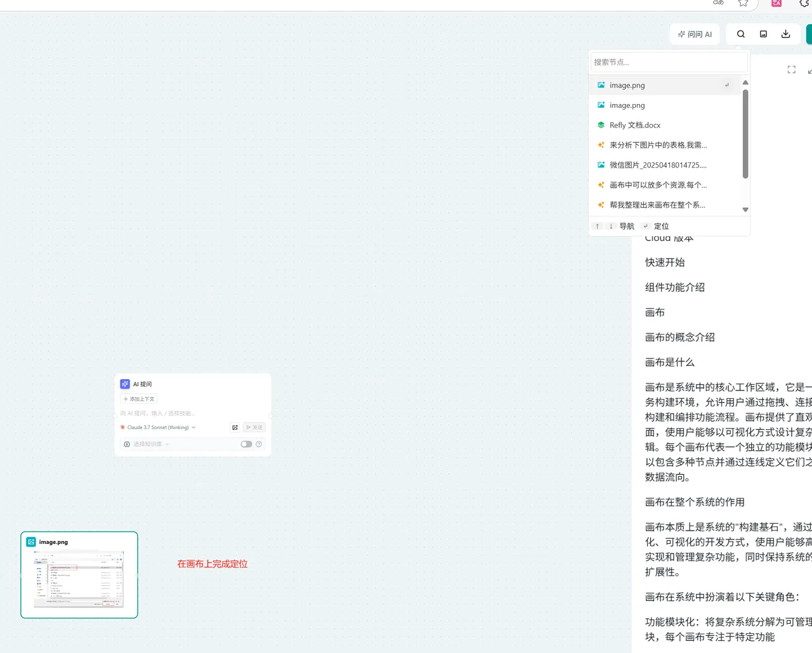Click the 添加上下文 add context button
The image size is (812, 653).
(139, 399)
